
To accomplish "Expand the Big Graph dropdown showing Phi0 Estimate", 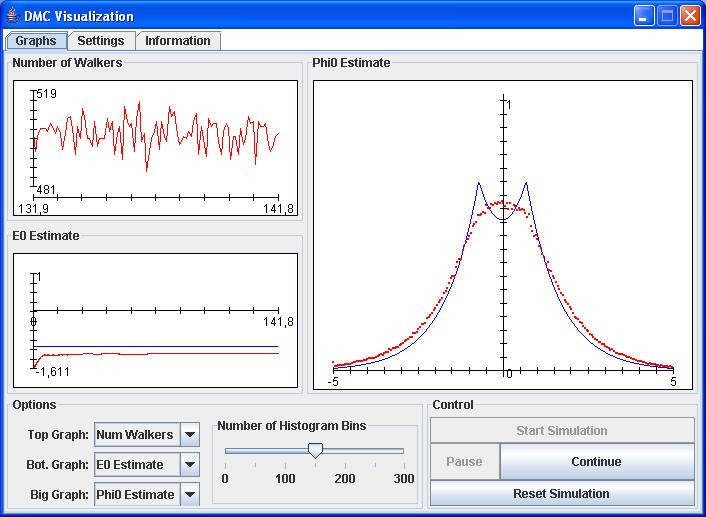I will coord(190,494).
